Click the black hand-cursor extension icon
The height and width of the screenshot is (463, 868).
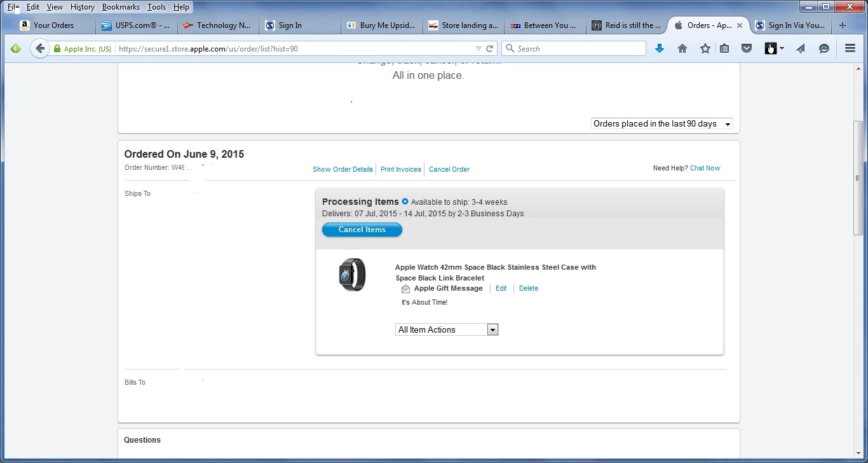pyautogui.click(x=771, y=48)
